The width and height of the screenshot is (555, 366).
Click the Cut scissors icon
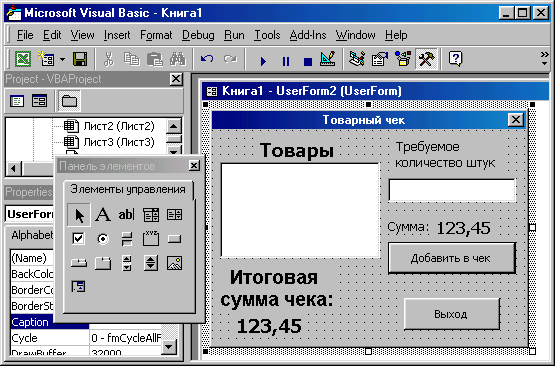click(109, 59)
